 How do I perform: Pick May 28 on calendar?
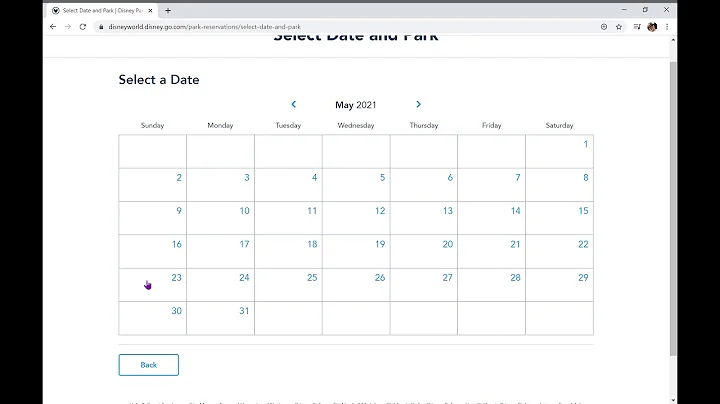click(x=491, y=285)
